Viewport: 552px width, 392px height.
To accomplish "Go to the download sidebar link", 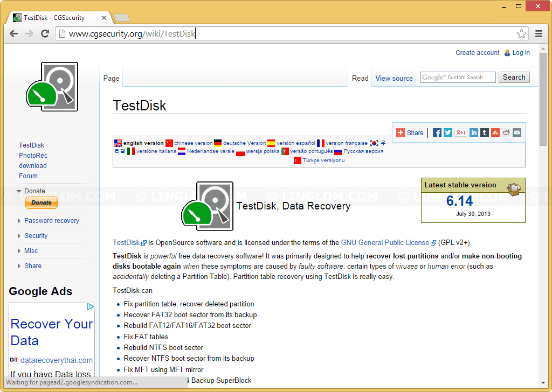I will 33,166.
